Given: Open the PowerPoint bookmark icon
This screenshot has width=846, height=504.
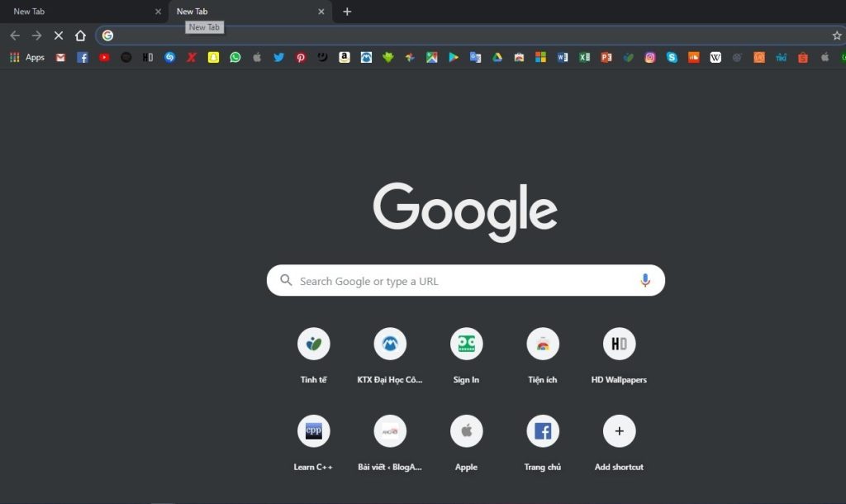Looking at the screenshot, I should [606, 57].
